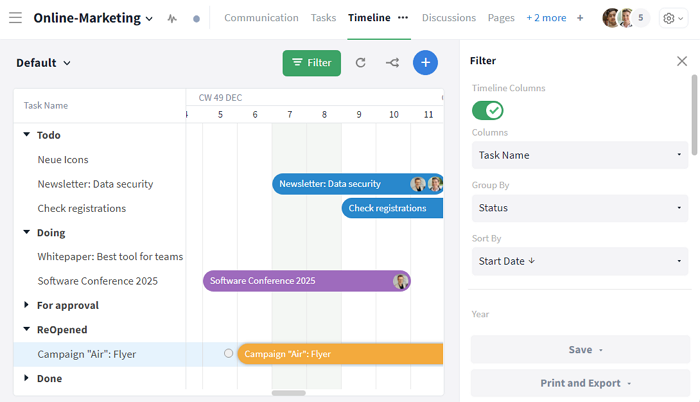Close the Filter panel
Image resolution: width=700 pixels, height=402 pixels.
point(682,61)
